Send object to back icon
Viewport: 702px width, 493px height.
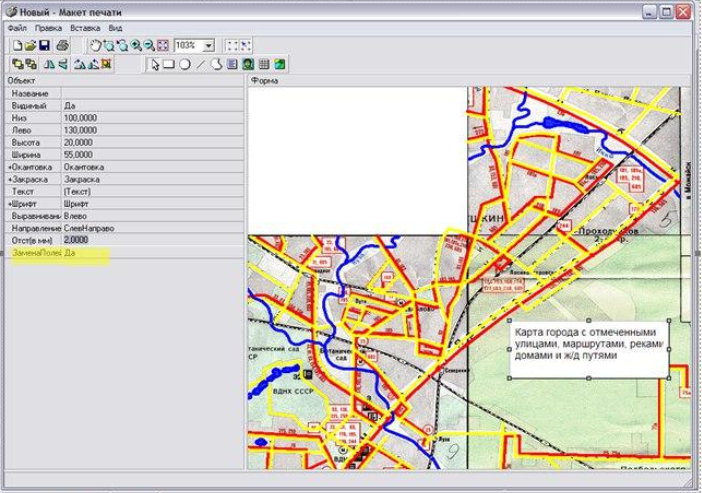pyautogui.click(x=31, y=64)
